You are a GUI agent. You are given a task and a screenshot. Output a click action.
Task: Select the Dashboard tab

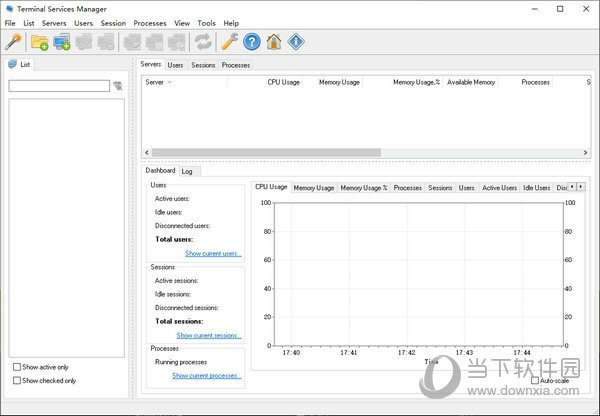[160, 170]
